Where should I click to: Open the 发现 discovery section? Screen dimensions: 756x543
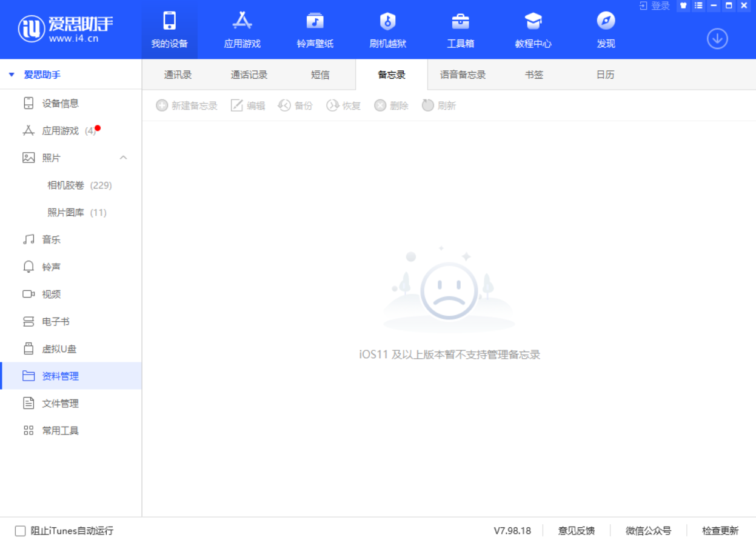click(x=605, y=29)
